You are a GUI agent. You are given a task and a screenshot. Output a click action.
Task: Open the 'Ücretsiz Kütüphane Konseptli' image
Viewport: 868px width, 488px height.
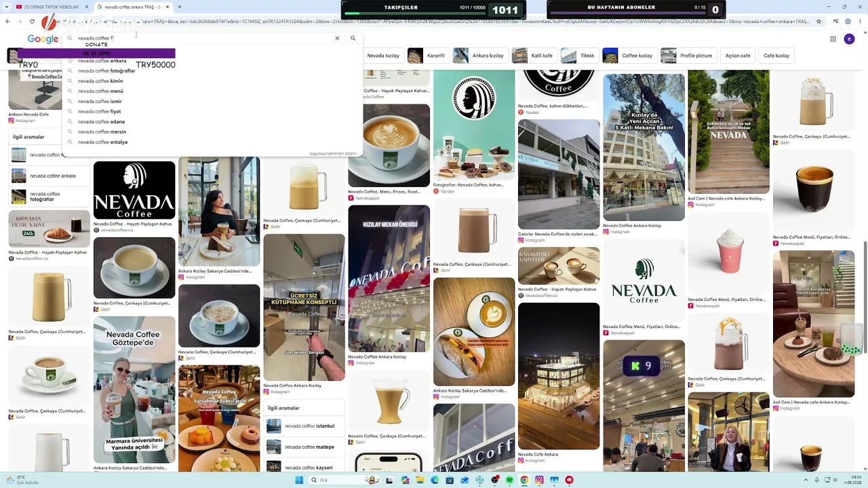pyautogui.click(x=304, y=307)
